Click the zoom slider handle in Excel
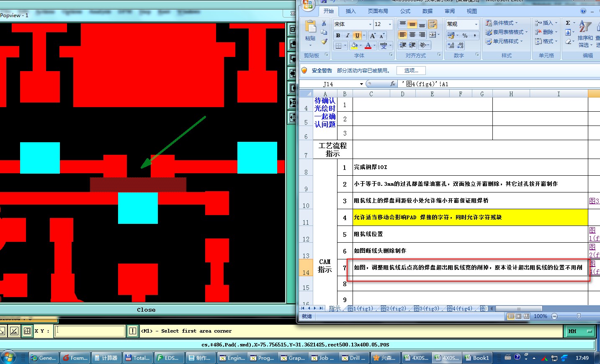 (x=579, y=316)
